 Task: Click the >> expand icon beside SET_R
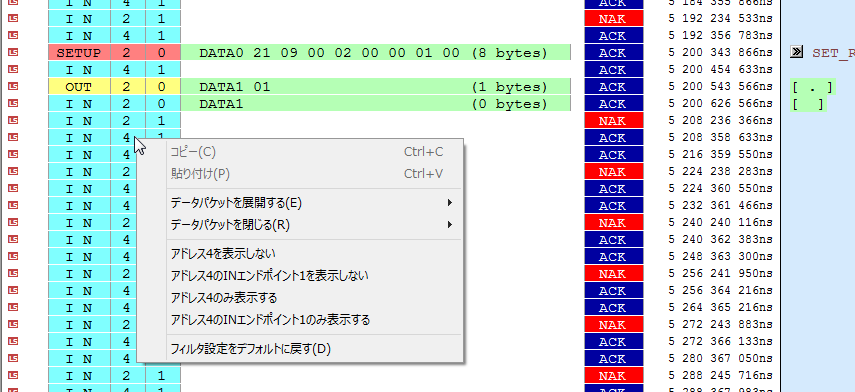797,52
